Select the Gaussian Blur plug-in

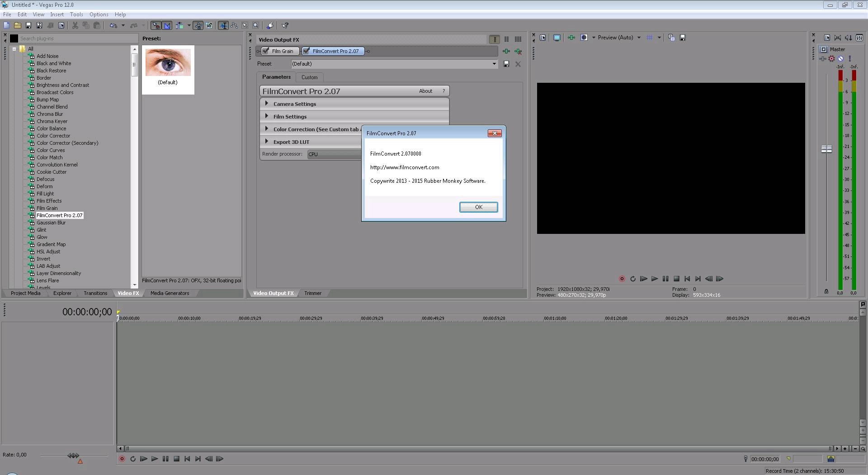tap(51, 223)
